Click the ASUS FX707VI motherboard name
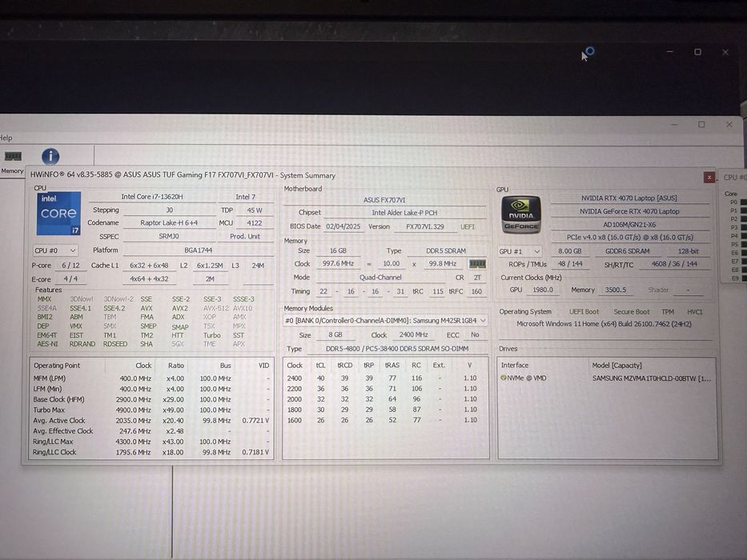Viewport: 747px width, 560px height. pyautogui.click(x=384, y=200)
